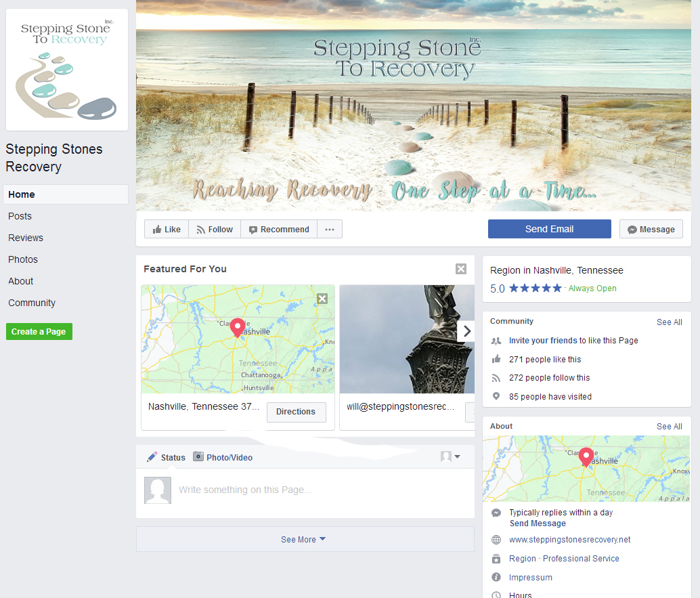Open the more options ellipsis menu
700x598 pixels.
pyautogui.click(x=330, y=229)
